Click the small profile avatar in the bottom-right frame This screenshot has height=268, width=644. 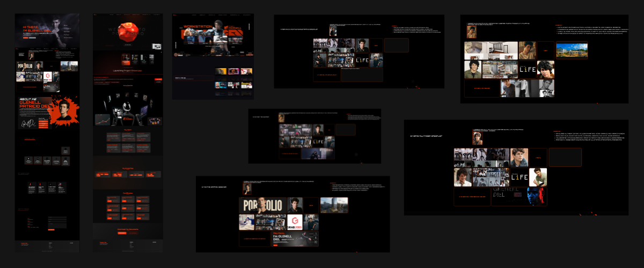[x=477, y=138]
